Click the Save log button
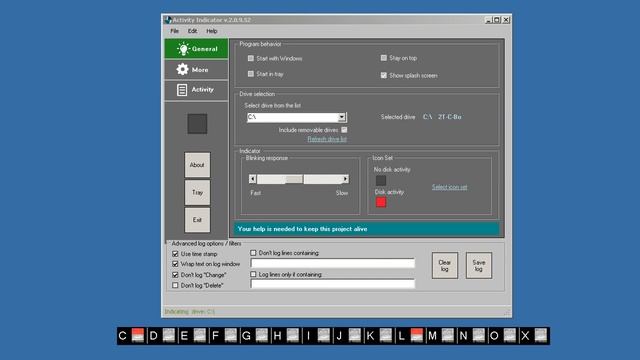The height and width of the screenshot is (360, 640). (x=479, y=266)
